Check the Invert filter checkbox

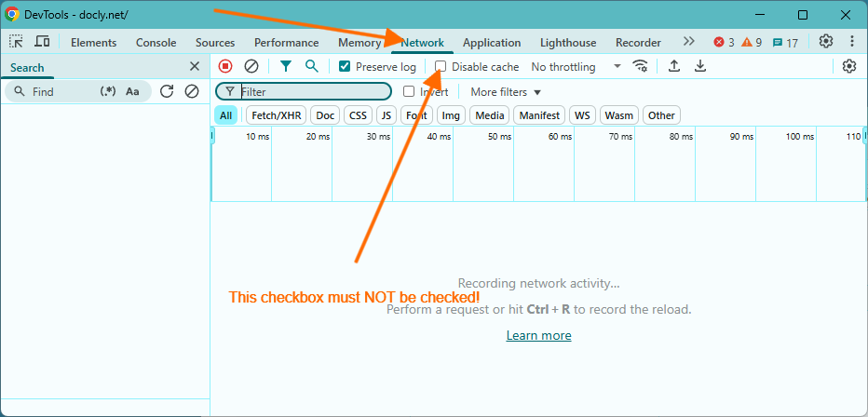pyautogui.click(x=409, y=92)
